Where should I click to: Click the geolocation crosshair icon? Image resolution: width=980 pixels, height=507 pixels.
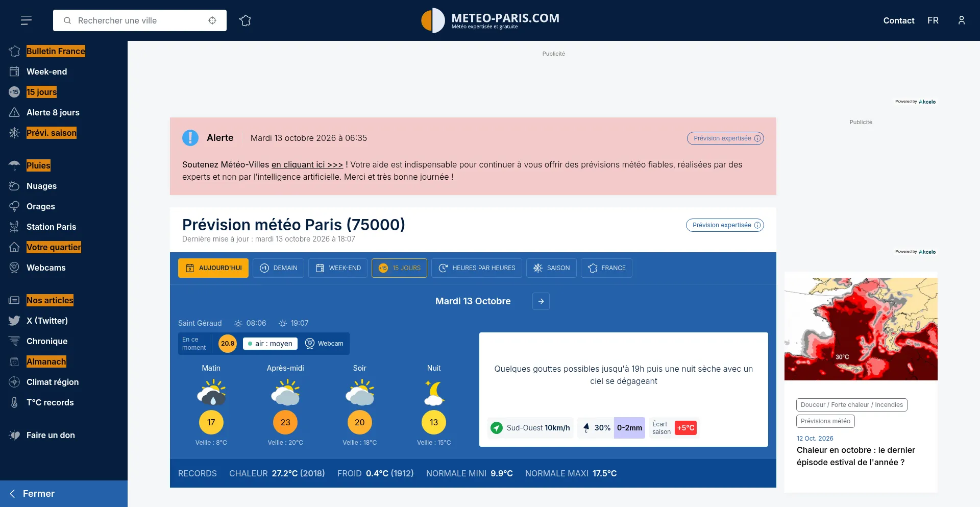(x=212, y=20)
